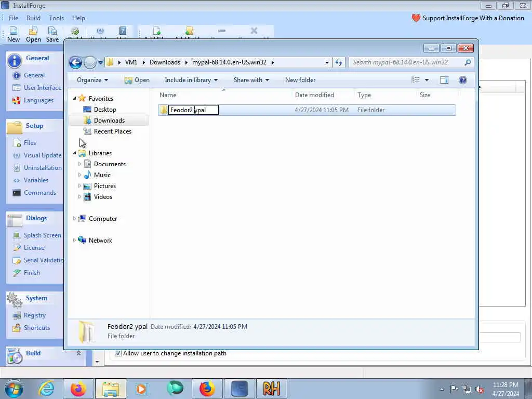The width and height of the screenshot is (532, 399).
Task: Click the Forward arrow in Explorer window
Action: [x=90, y=62]
